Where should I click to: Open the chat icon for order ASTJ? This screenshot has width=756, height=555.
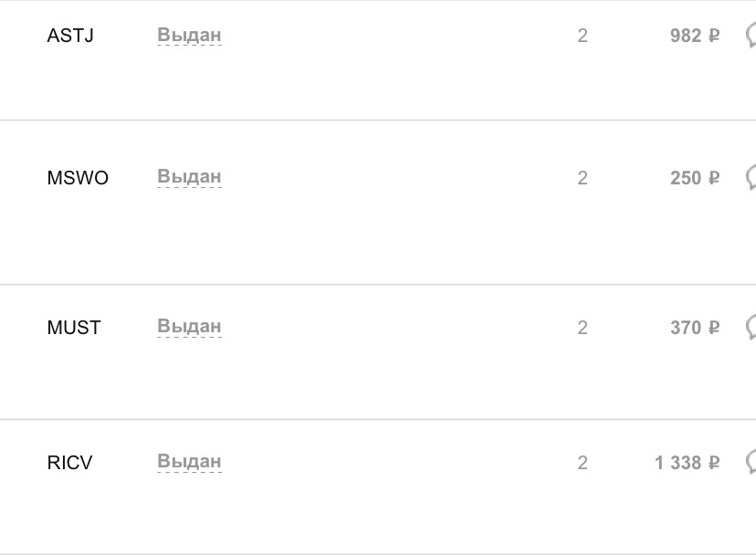coord(751,36)
